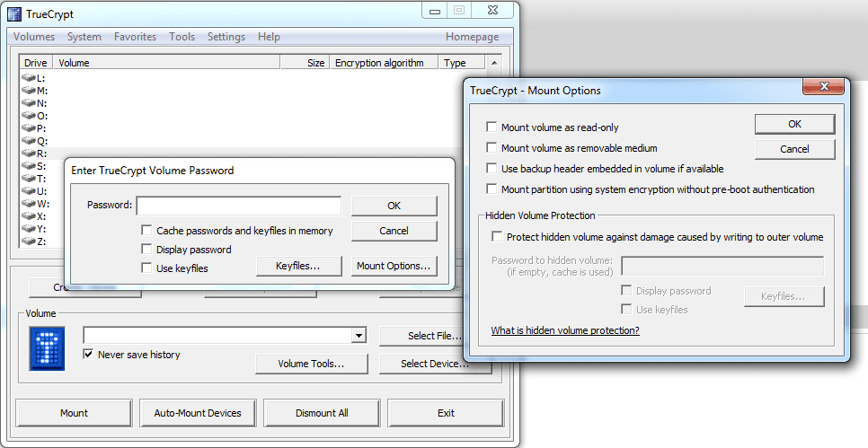The width and height of the screenshot is (868, 448).
Task: Enable Mount volume as removable medium
Action: 492,147
